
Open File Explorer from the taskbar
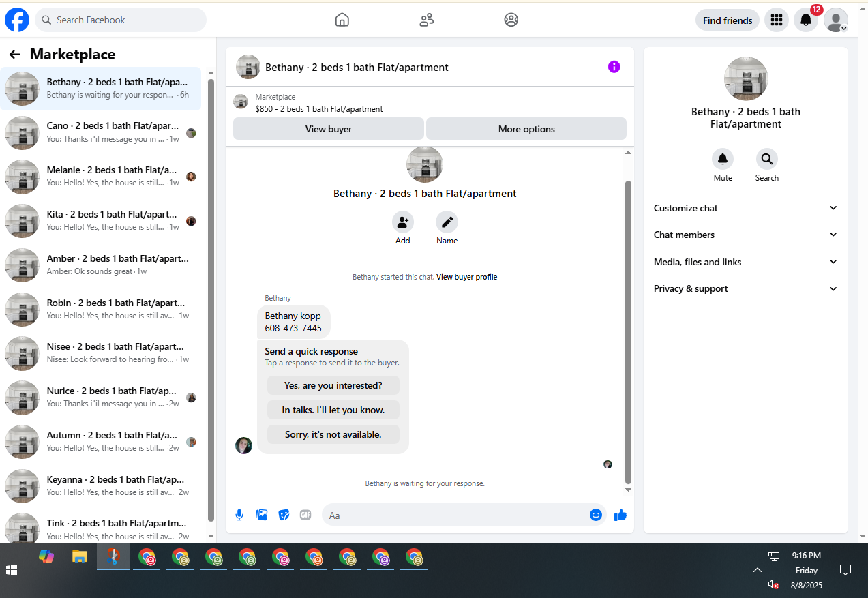point(80,556)
